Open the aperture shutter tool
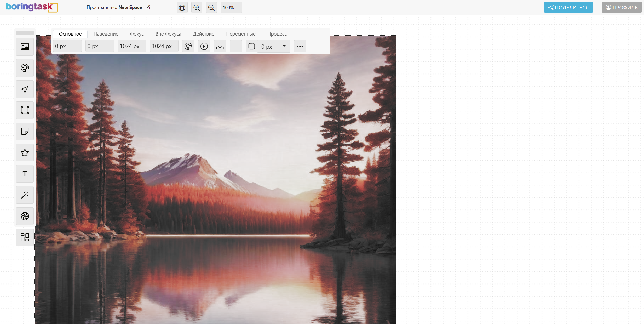This screenshot has height=324, width=644. (x=25, y=216)
